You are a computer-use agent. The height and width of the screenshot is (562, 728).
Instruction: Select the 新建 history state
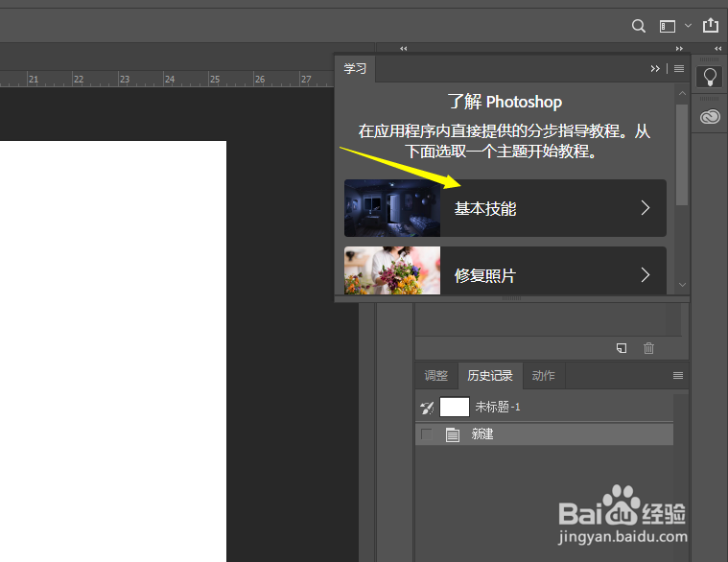545,434
